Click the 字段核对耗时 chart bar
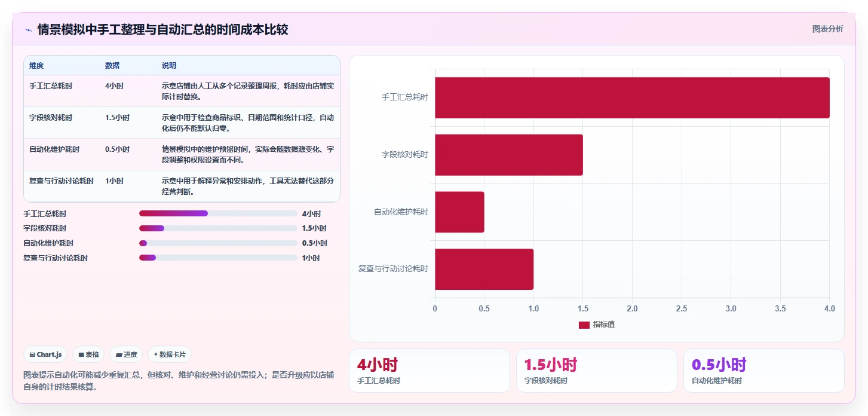The width and height of the screenshot is (868, 416). click(508, 155)
